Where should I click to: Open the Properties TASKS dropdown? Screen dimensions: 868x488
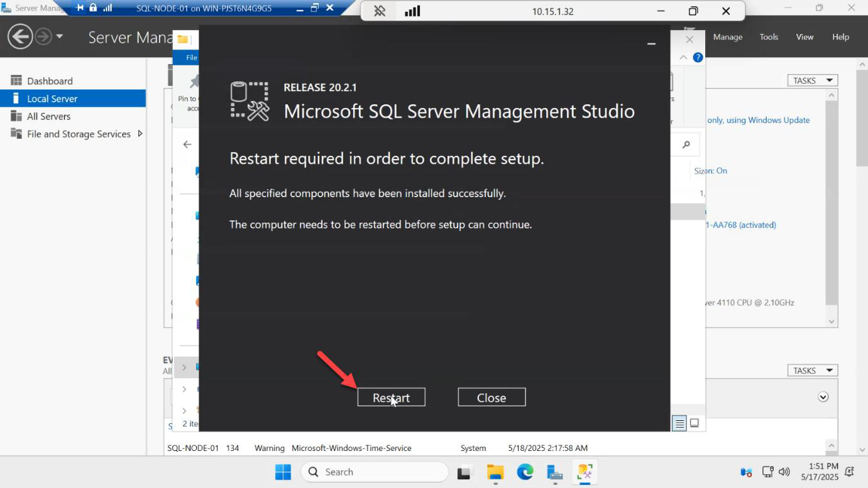pyautogui.click(x=813, y=80)
